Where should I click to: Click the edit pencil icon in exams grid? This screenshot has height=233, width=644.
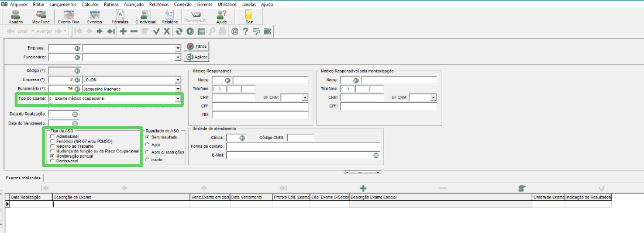522,188
